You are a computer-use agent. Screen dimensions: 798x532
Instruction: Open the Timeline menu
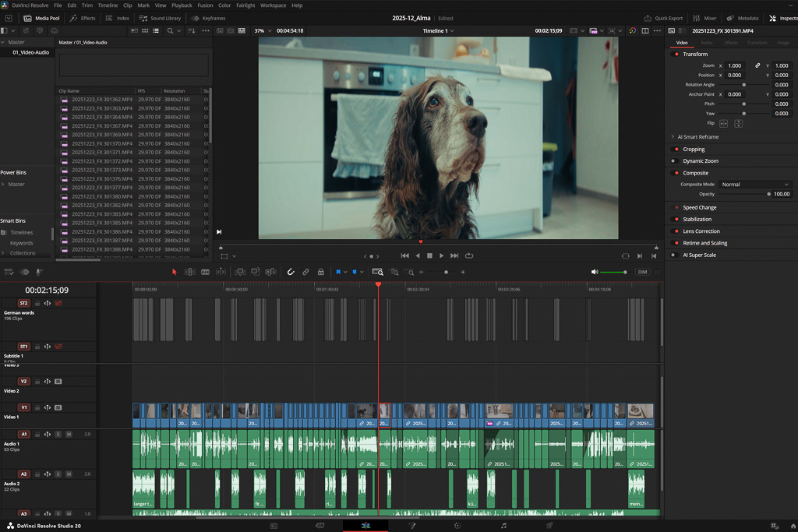109,5
